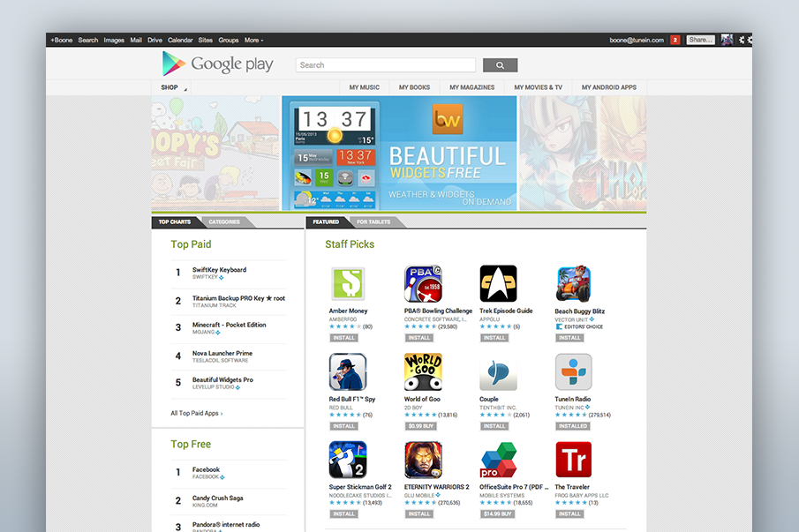Click the World of Goo icon
Image resolution: width=799 pixels, height=532 pixels.
click(423, 371)
